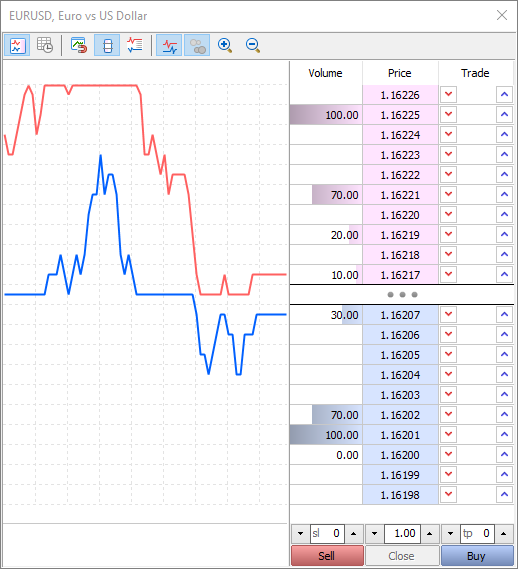Click the red down arrow at price 1.16225
The width and height of the screenshot is (518, 569).
[448, 115]
